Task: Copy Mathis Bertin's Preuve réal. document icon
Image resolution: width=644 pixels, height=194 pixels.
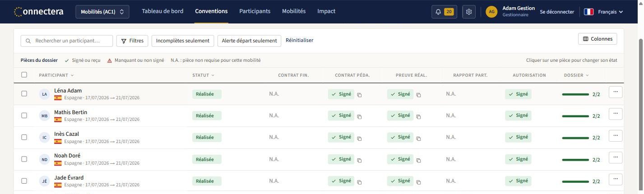Action: 419,116
